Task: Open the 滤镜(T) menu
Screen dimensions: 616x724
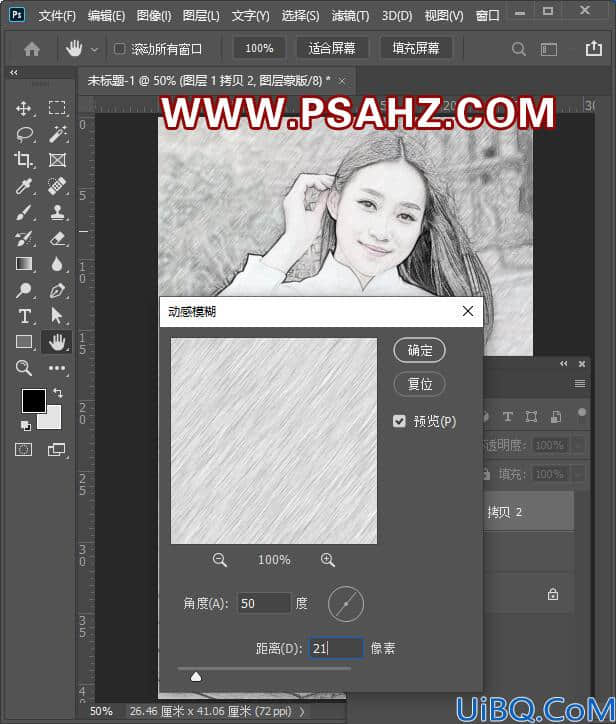Action: coord(350,16)
